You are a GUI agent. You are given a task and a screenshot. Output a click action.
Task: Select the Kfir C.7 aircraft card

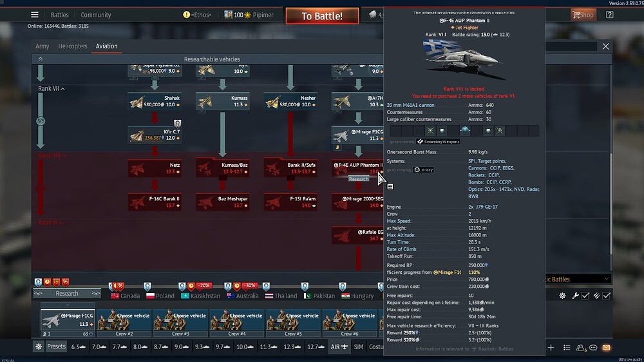(155, 135)
